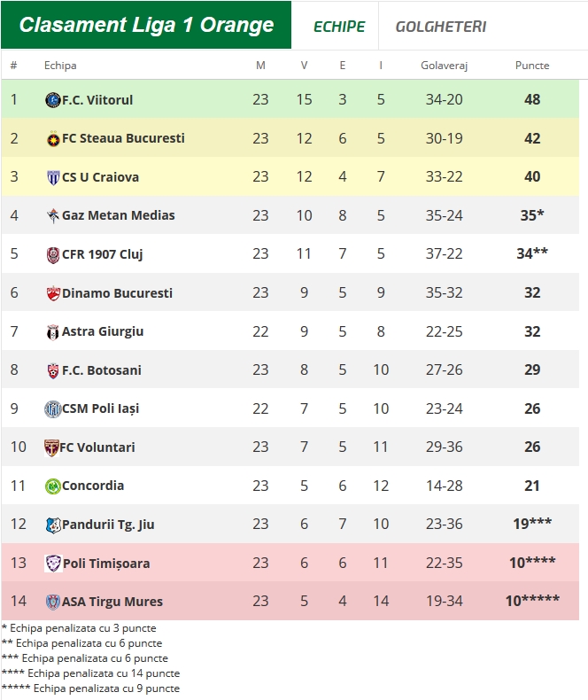Click the Puncte column header
Image resolution: width=588 pixels, height=700 pixels.
pyautogui.click(x=532, y=66)
